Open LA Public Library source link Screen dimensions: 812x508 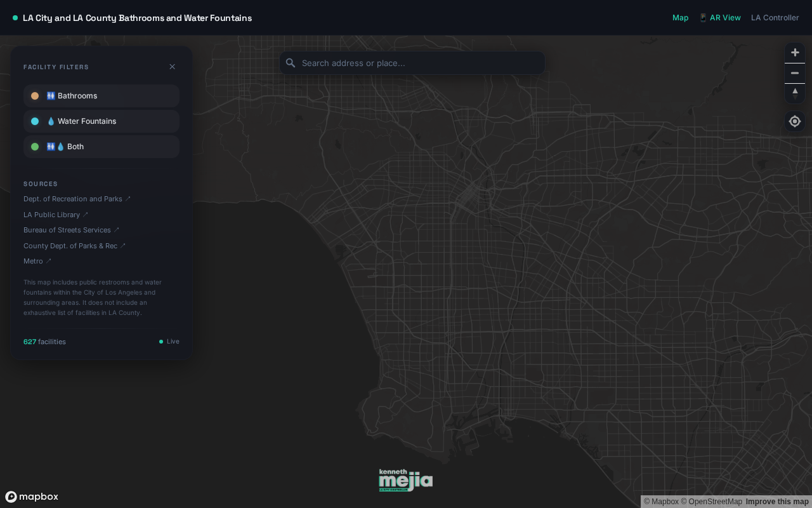click(56, 215)
